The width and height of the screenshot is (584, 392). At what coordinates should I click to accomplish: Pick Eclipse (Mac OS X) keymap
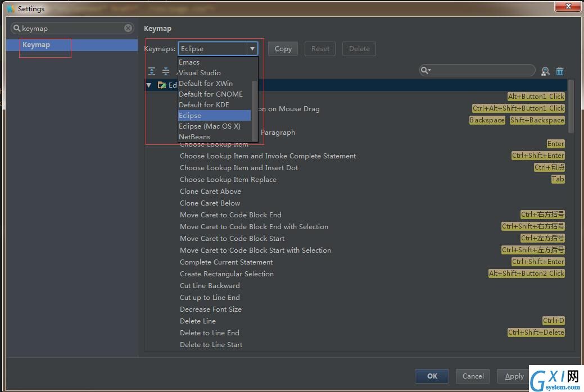[x=215, y=126]
